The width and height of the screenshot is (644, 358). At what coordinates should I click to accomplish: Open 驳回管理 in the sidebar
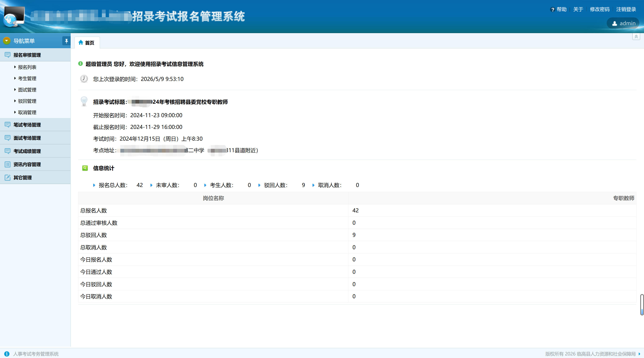tap(27, 101)
